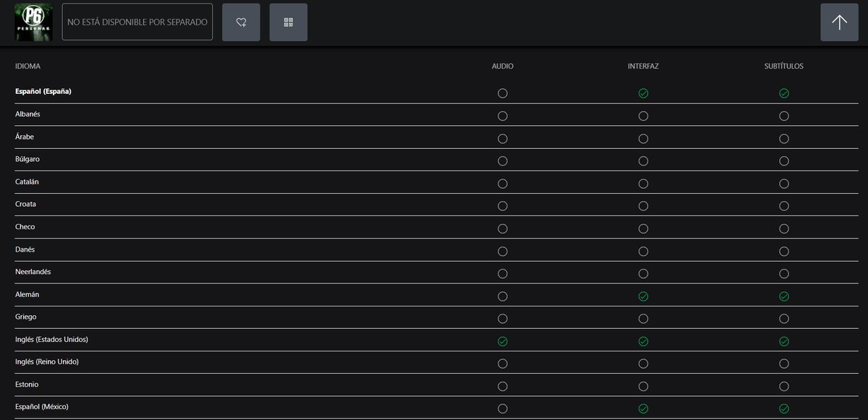Screen dimensions: 868x420
Task: Click the Persona 6 game thumbnail
Action: tap(34, 22)
